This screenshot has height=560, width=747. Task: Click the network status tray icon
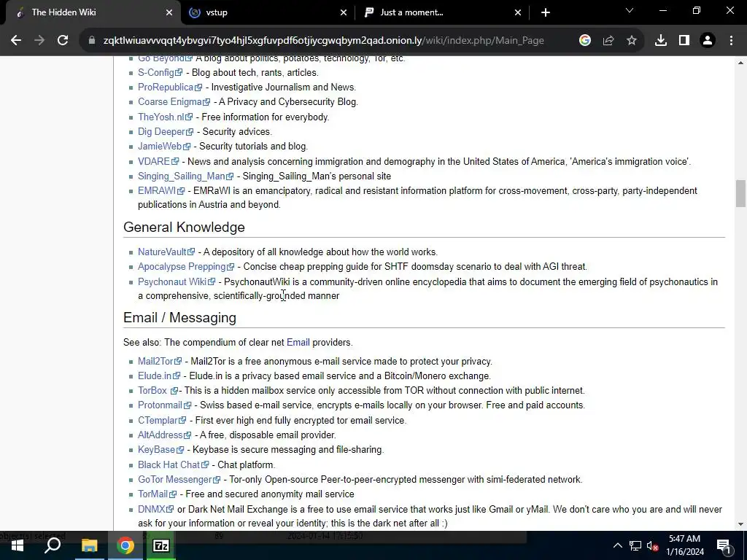635,545
